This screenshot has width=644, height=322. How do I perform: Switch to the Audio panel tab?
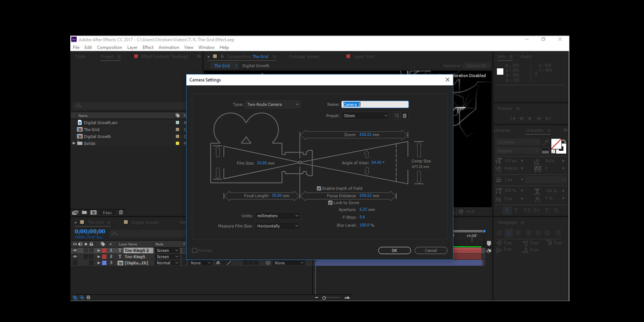526,56
